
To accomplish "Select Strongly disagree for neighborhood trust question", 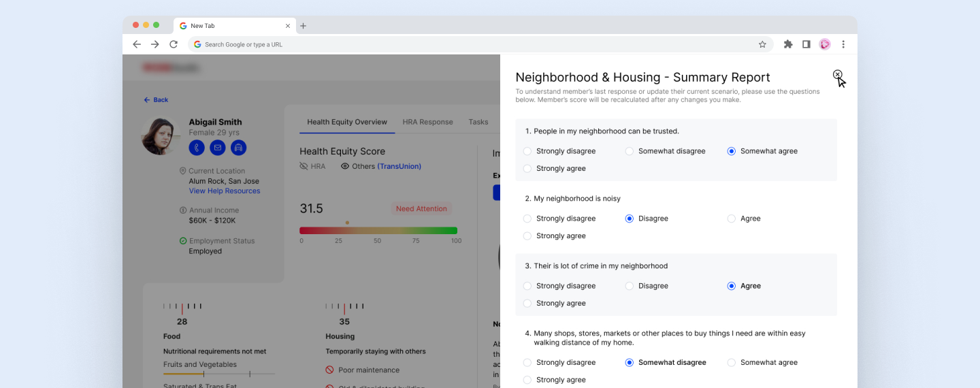I will [527, 151].
